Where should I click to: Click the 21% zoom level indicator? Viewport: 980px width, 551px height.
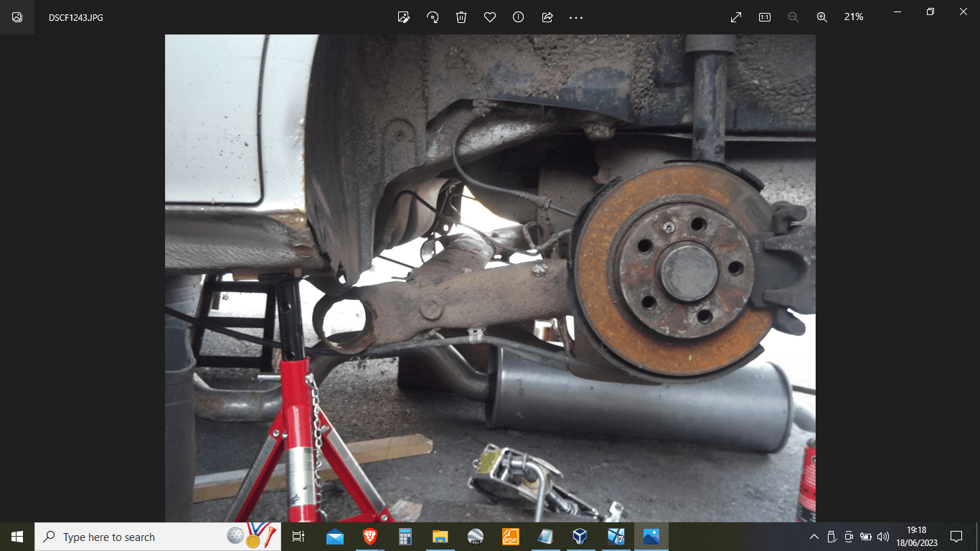(x=853, y=17)
